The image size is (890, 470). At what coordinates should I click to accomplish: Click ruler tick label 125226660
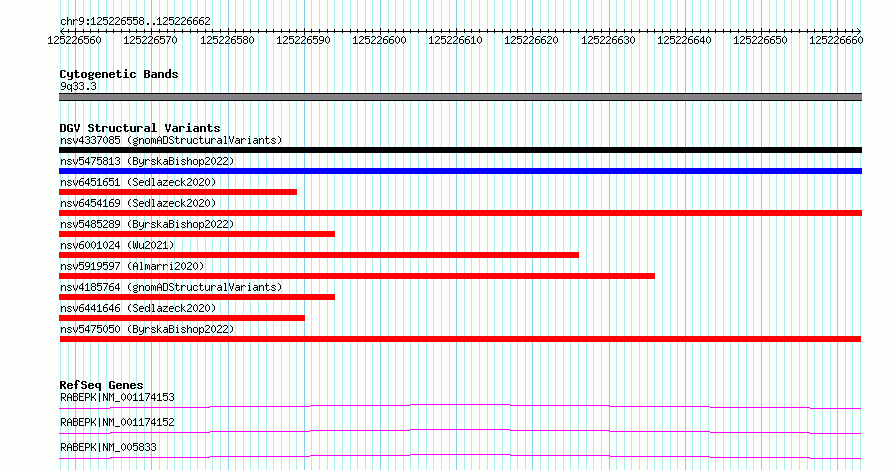[x=836, y=40]
